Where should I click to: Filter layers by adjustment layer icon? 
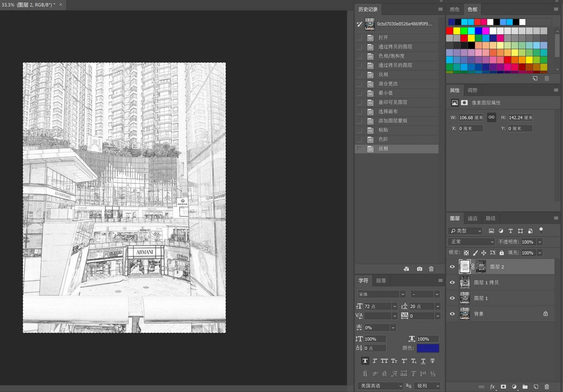coord(501,231)
